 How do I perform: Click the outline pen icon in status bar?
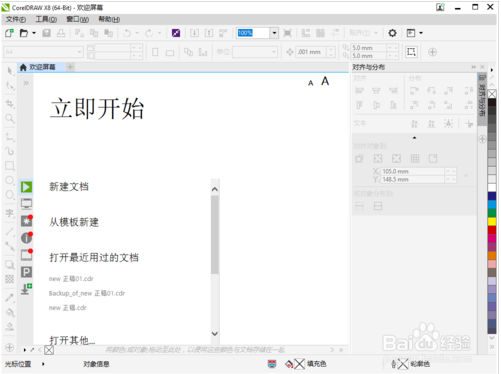tap(394, 364)
